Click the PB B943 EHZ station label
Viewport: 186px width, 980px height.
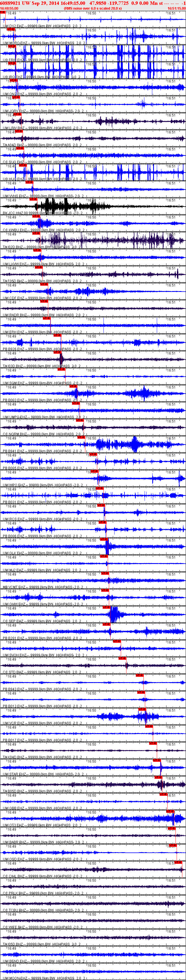[x=42, y=689]
